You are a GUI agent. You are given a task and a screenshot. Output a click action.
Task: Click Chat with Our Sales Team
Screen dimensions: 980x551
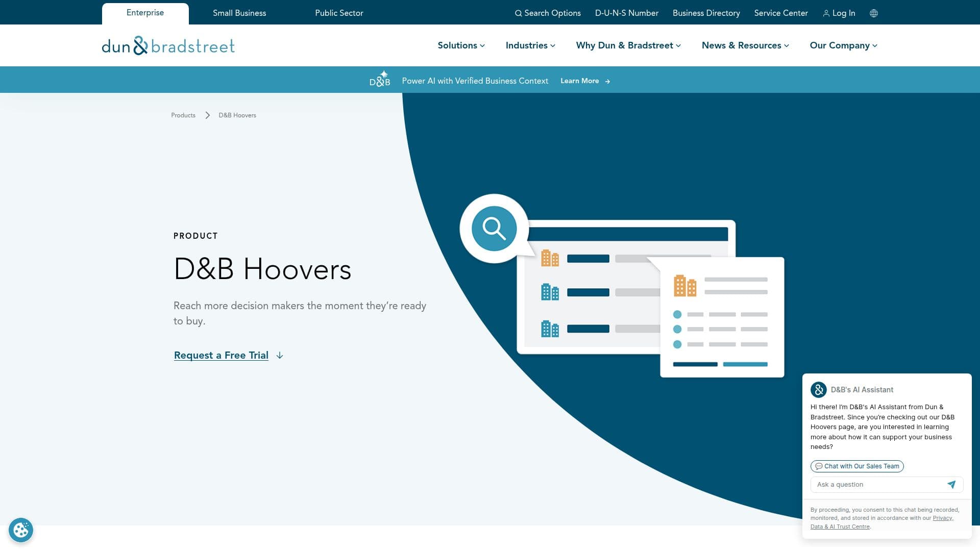[857, 466]
